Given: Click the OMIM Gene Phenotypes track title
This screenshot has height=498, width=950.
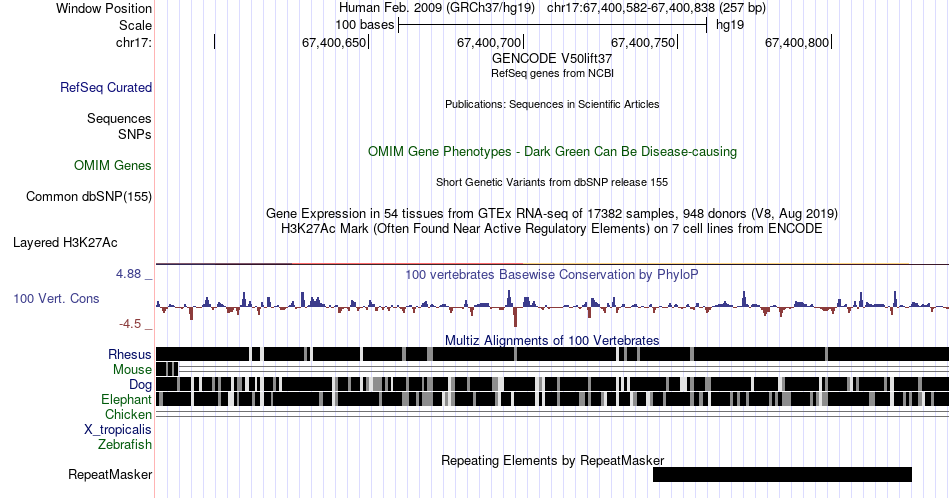Looking at the screenshot, I should point(552,151).
